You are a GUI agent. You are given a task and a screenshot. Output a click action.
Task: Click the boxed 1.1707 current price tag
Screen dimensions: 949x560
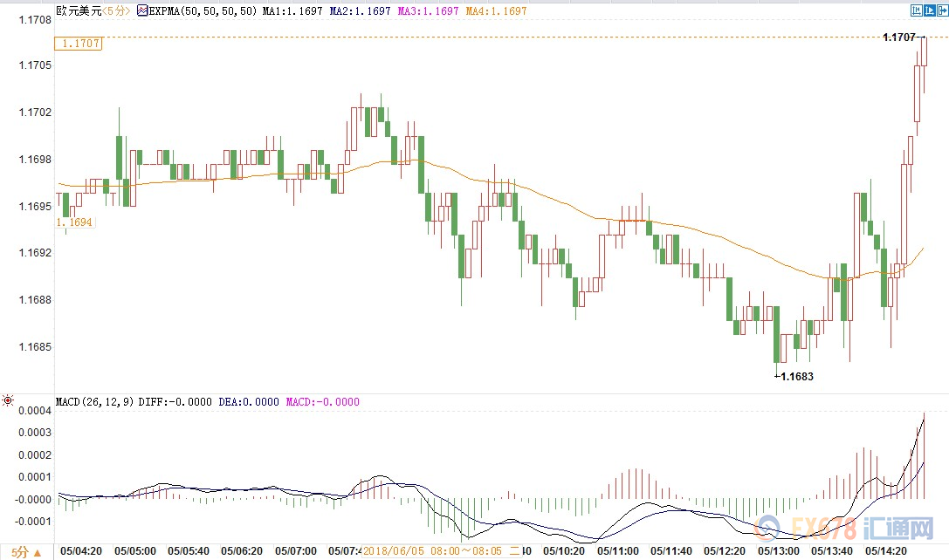[79, 44]
